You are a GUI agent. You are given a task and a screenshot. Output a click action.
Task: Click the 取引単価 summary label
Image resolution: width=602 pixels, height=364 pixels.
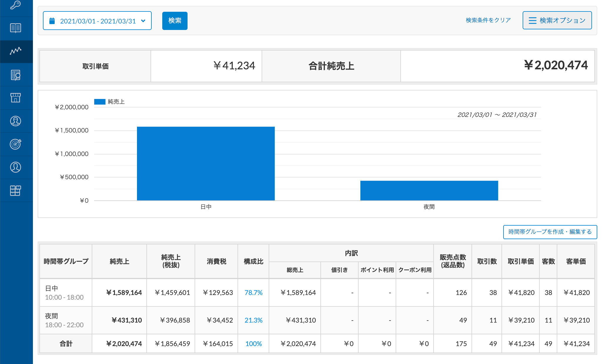coord(95,66)
